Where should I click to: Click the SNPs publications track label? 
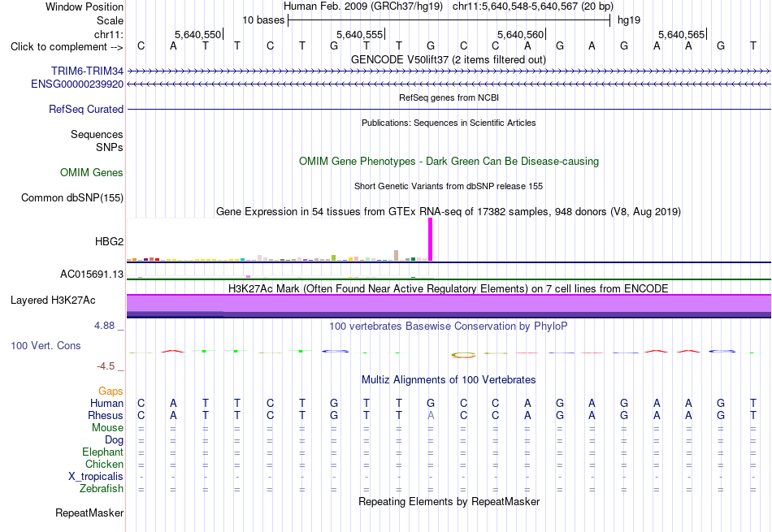pyautogui.click(x=110, y=147)
